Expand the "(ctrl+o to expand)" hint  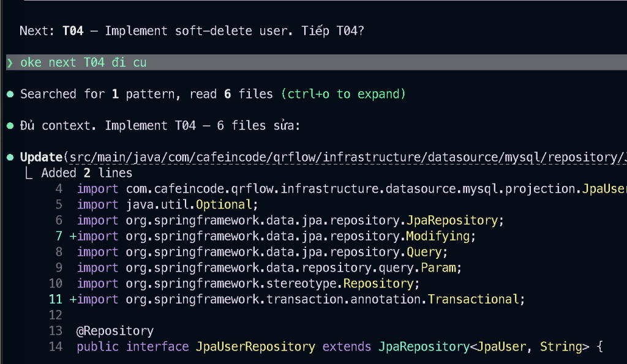point(343,94)
